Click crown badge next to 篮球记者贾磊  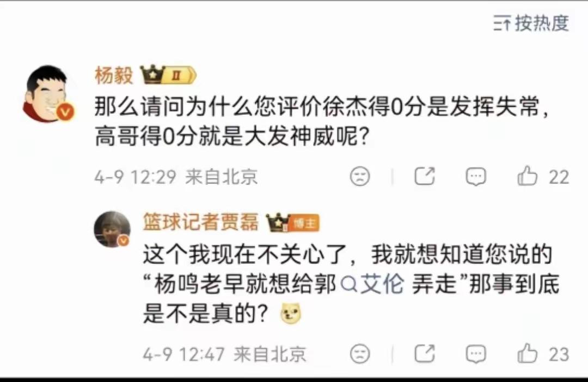coord(278,223)
